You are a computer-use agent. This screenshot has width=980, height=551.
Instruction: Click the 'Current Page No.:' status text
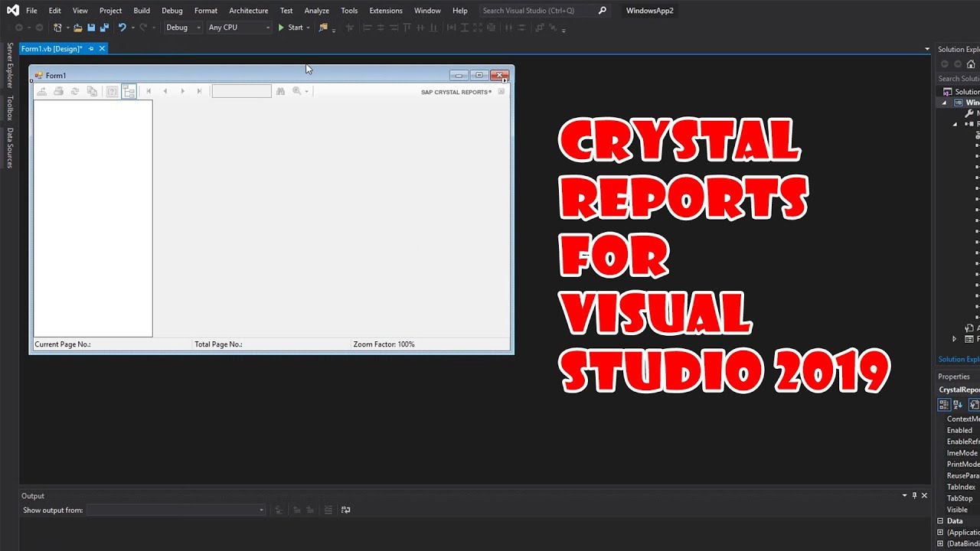(63, 344)
